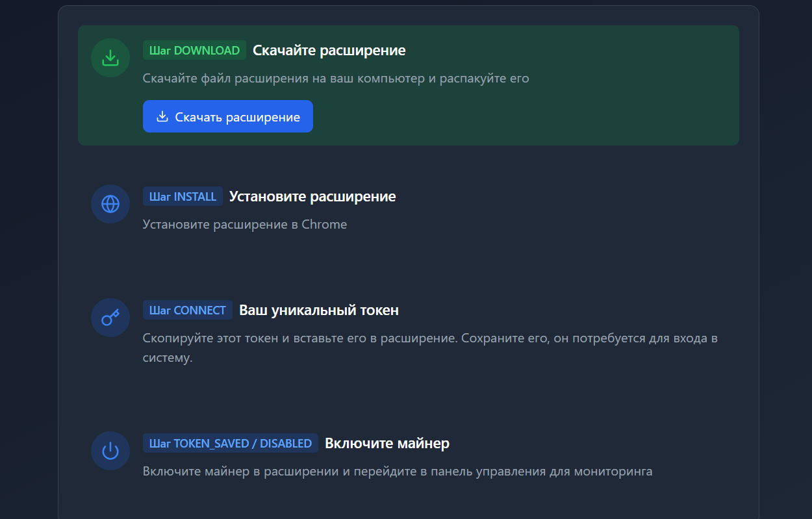Screen dimensions: 812x519
Task: Click the "Установите расширение" heading
Action: 312,196
